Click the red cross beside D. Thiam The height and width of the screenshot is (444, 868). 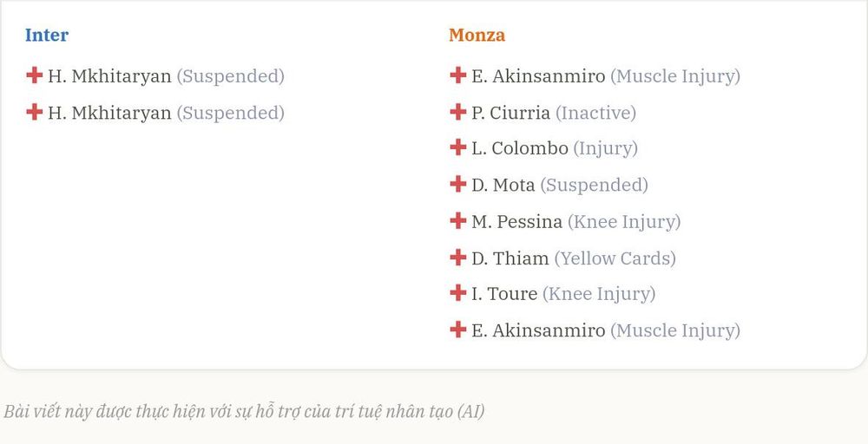tap(457, 257)
